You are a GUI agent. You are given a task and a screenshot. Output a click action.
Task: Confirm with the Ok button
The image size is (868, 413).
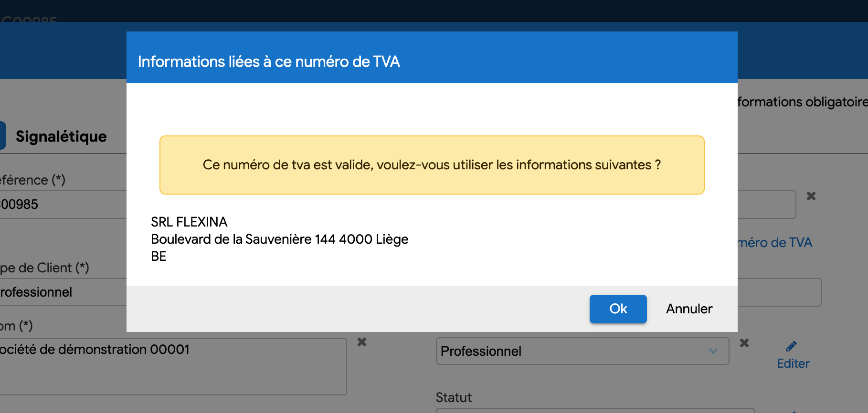(618, 309)
